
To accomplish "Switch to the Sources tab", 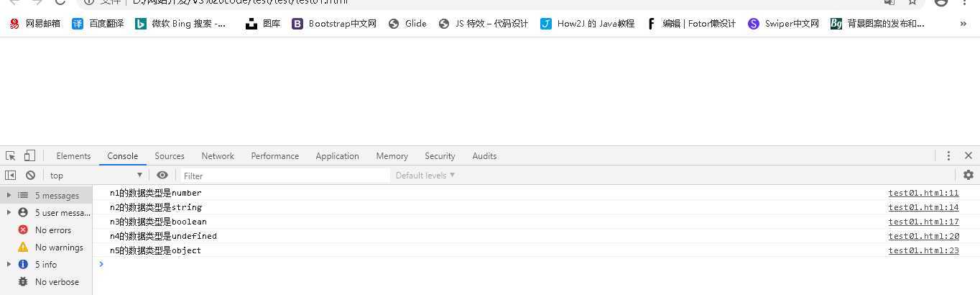I will click(170, 156).
